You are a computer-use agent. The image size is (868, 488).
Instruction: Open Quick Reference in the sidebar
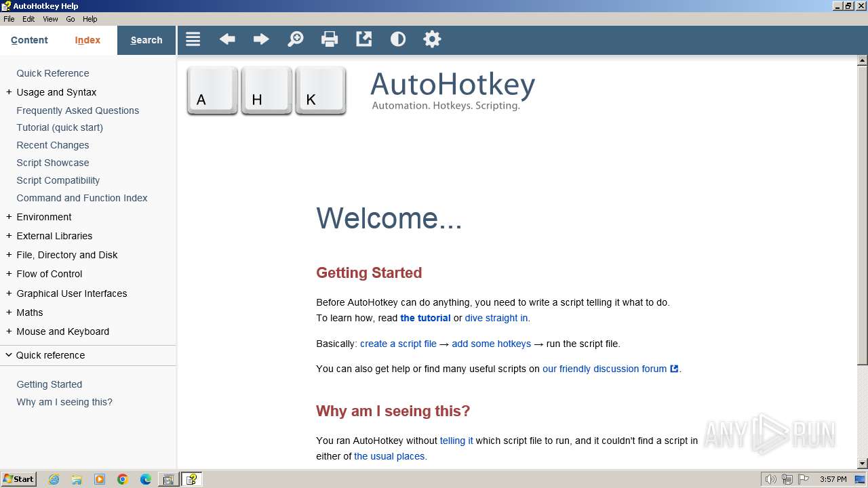pos(53,73)
